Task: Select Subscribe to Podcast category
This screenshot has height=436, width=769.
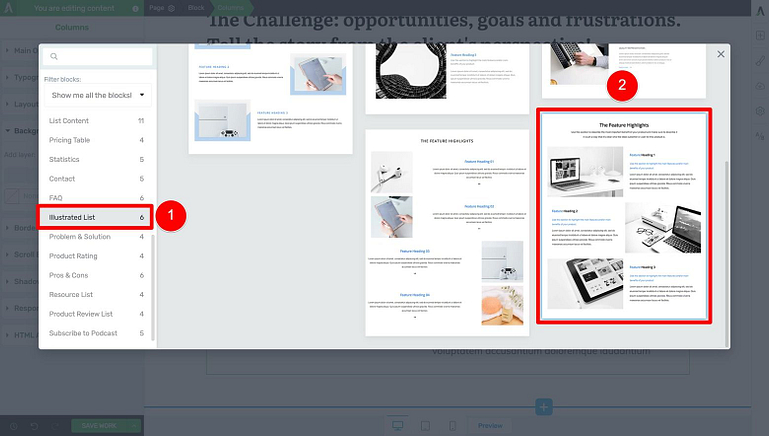Action: tap(95, 333)
